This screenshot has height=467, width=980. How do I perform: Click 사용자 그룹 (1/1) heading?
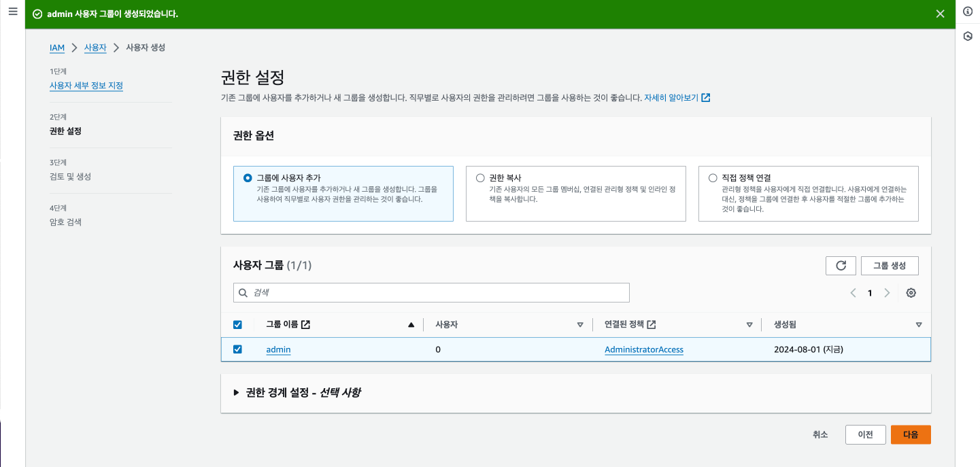[272, 265]
